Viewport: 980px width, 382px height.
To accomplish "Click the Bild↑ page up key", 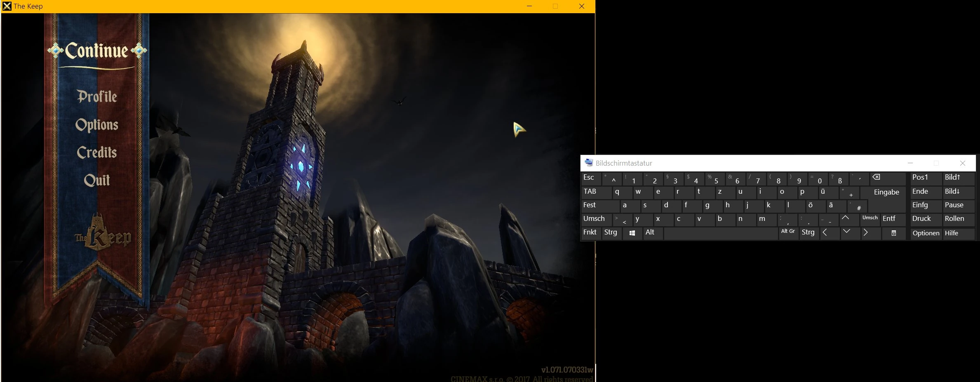I will point(959,179).
